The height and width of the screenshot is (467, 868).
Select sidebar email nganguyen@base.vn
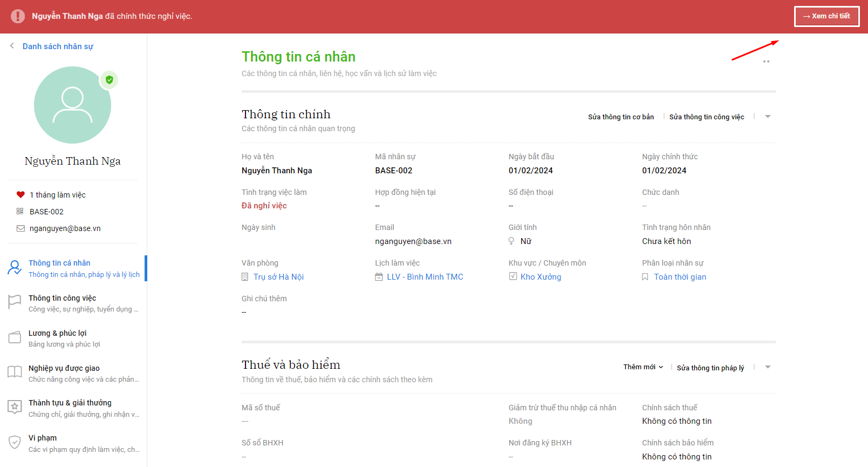pos(65,228)
